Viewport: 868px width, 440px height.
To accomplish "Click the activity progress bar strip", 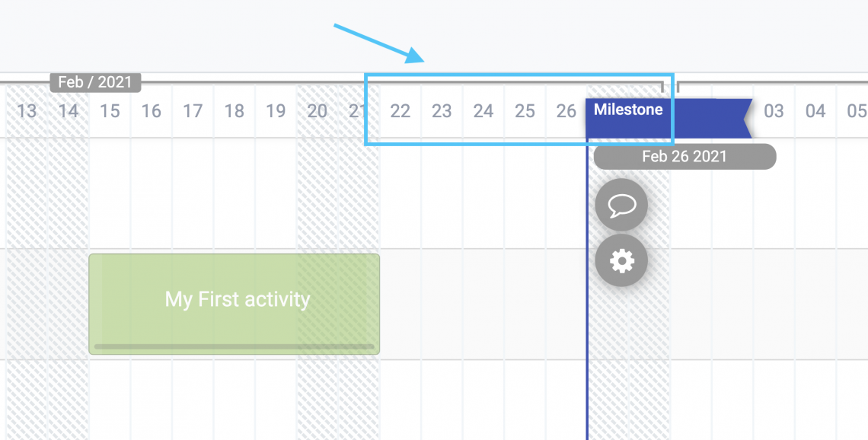I will (235, 347).
